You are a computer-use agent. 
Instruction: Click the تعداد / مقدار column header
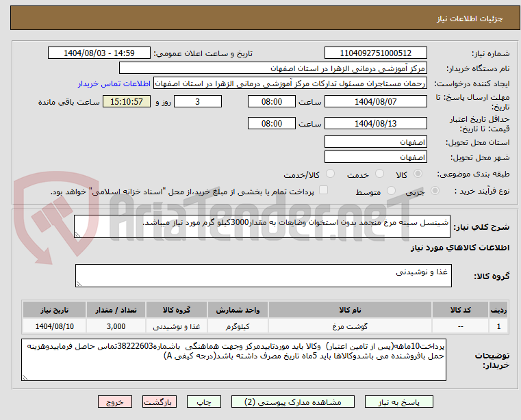click(116, 310)
